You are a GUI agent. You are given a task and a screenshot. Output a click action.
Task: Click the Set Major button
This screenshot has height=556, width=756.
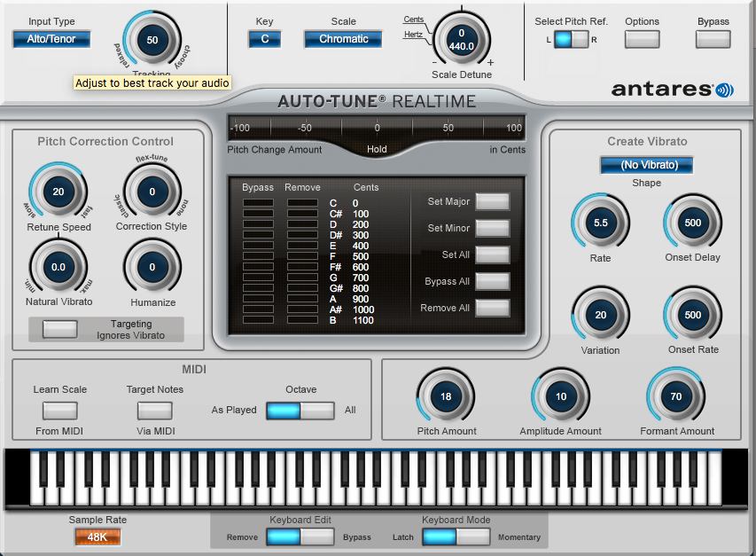point(492,201)
